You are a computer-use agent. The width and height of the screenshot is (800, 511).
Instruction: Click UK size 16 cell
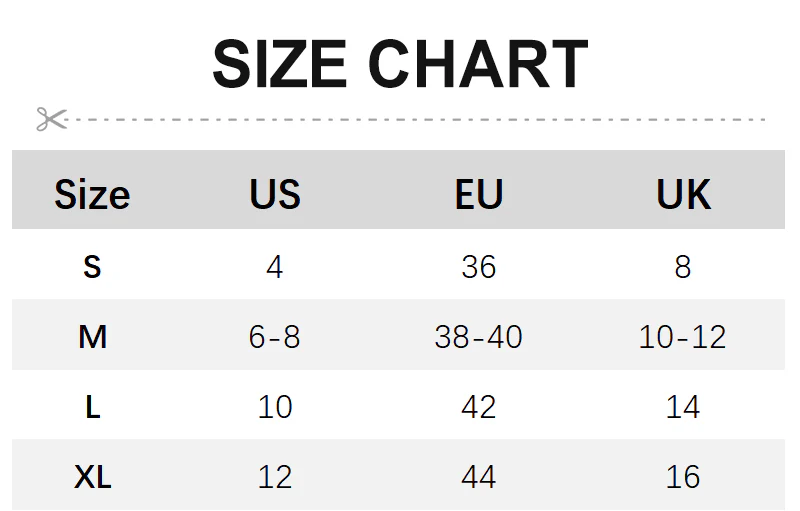[683, 477]
